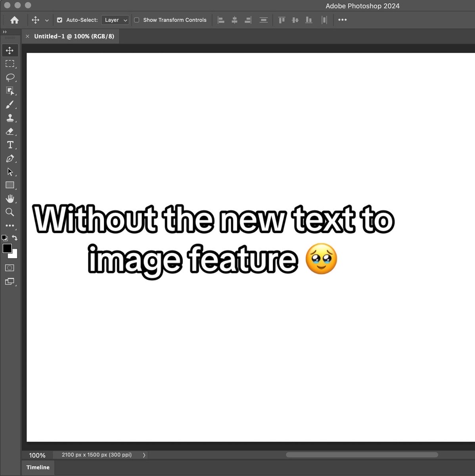475x476 pixels.
Task: Select the Move tool in the toolbar
Action: (10, 50)
